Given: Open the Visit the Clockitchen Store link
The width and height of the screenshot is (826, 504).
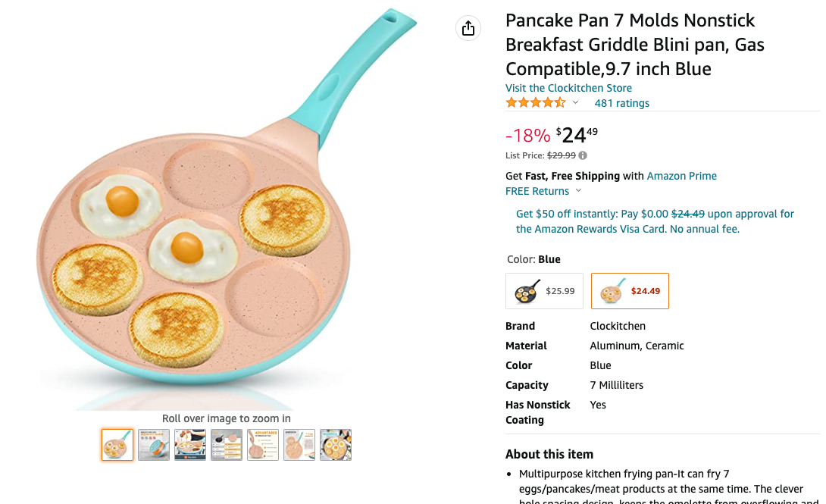Looking at the screenshot, I should point(568,87).
